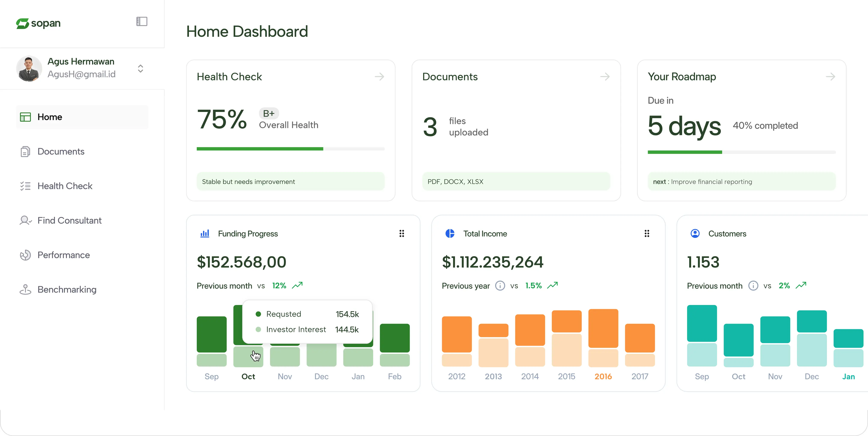Click the Performance chart icon
Image resolution: width=868 pixels, height=436 pixels.
click(x=25, y=255)
